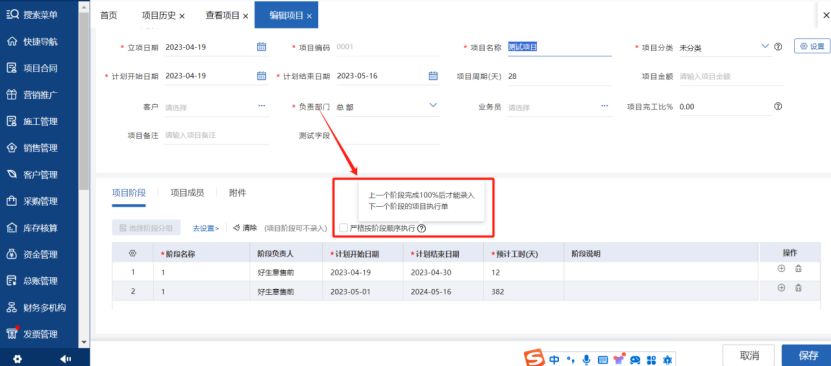This screenshot has width=831, height=366.
Task: Expand the 负责部门 dropdown
Action: [433, 105]
